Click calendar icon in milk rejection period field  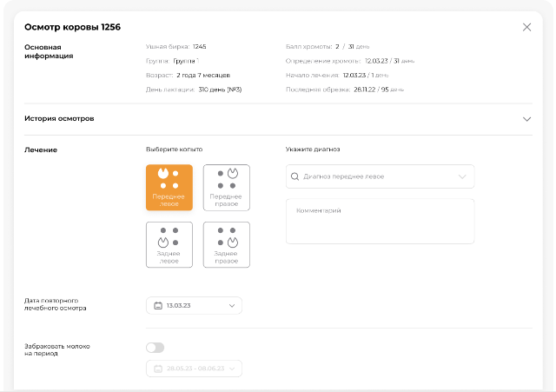point(158,369)
